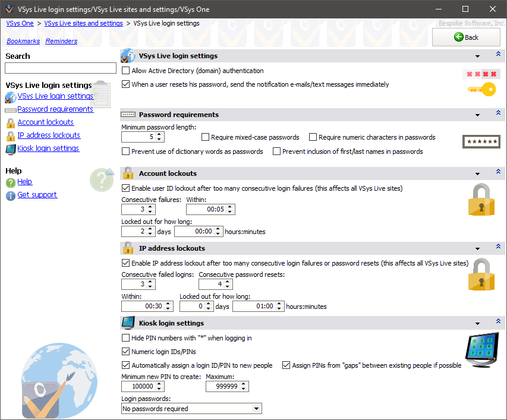Navigate to VSys Live sites and settings breadcrumb

[x=83, y=24]
